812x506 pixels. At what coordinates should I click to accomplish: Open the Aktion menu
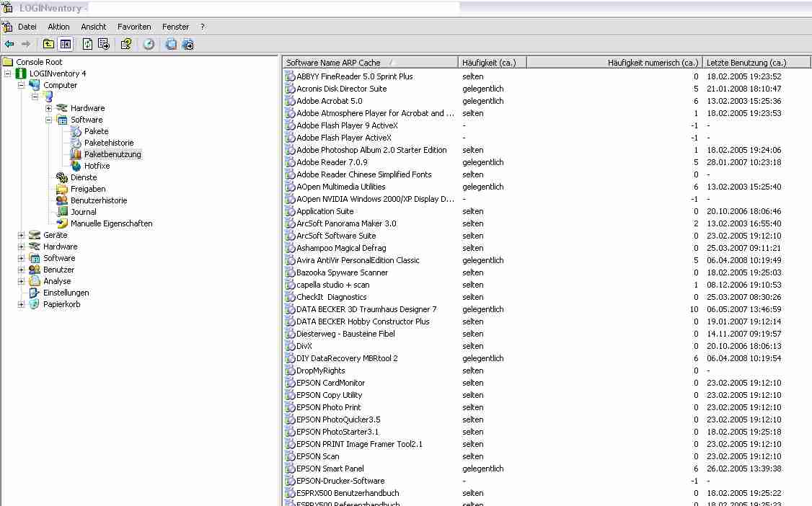tap(58, 27)
